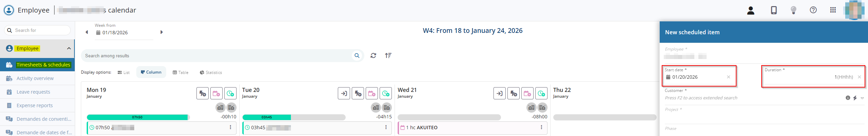
Task: Open options menu for Monday 07h50 entry
Action: point(230,128)
